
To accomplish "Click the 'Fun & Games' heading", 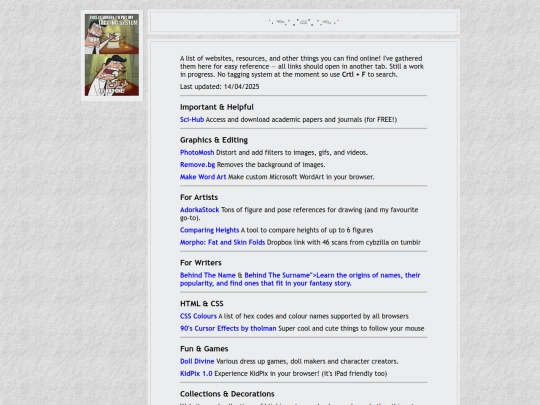I will pyautogui.click(x=204, y=349).
